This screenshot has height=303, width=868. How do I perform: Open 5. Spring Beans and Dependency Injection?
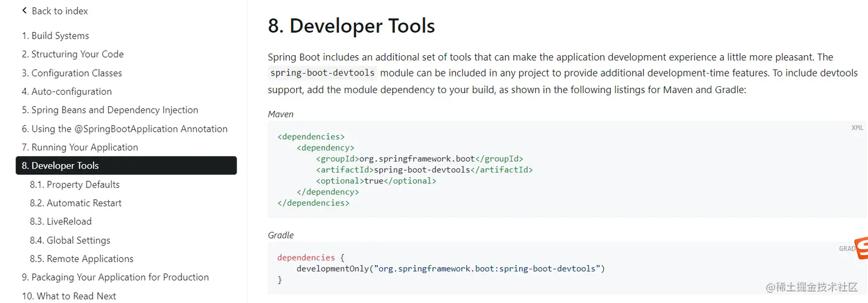pyautogui.click(x=110, y=110)
